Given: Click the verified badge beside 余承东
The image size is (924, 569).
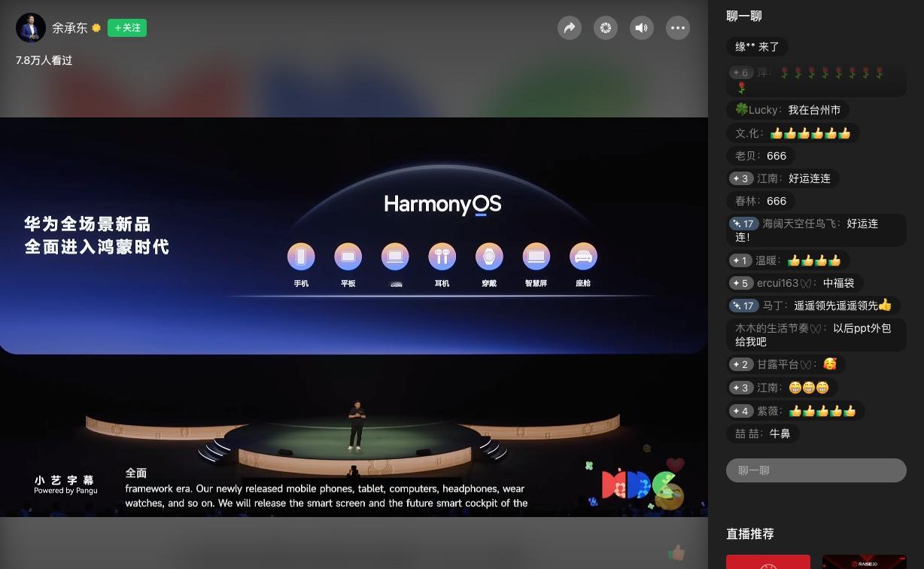Looking at the screenshot, I should [x=96, y=28].
